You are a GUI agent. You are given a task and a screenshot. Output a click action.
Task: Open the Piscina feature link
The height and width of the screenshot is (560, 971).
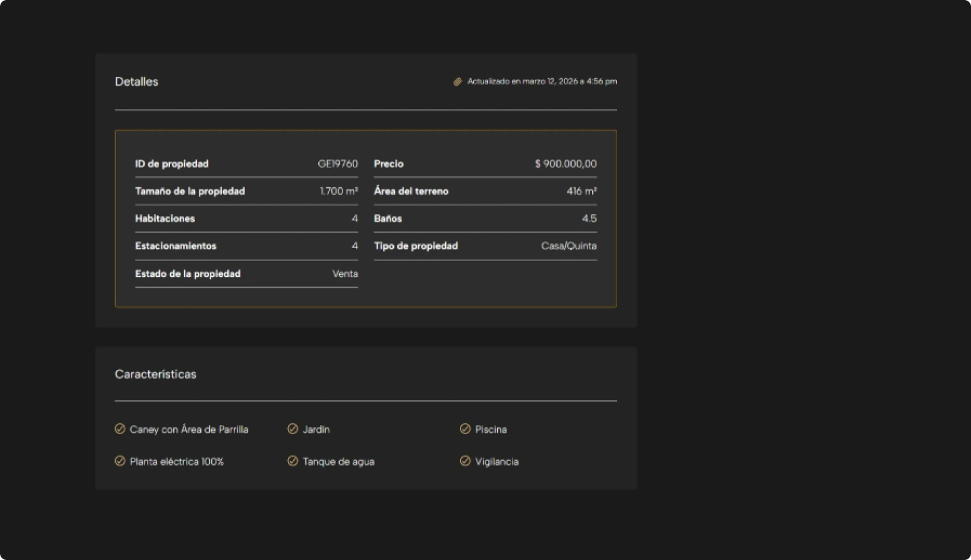pos(491,429)
